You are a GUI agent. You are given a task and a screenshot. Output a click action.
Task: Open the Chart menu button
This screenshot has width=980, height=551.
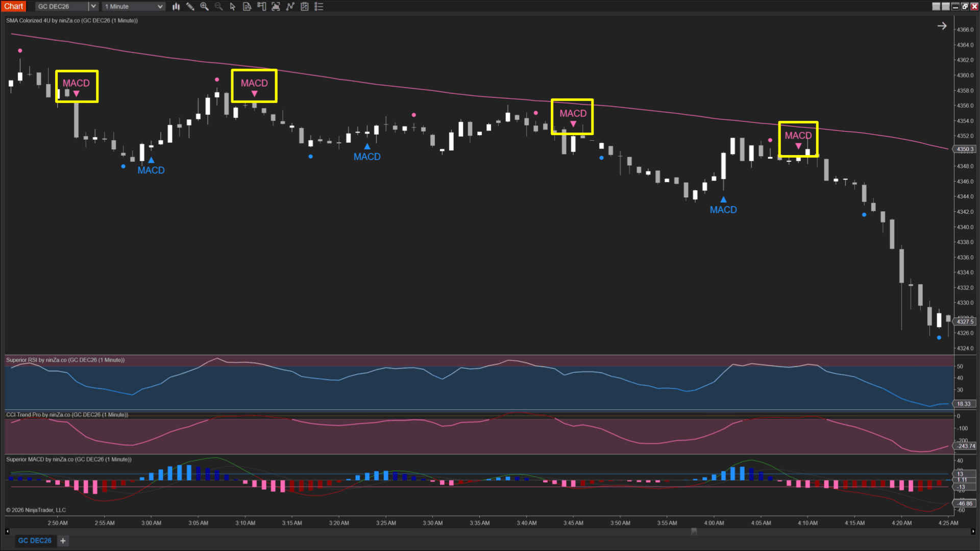(14, 6)
